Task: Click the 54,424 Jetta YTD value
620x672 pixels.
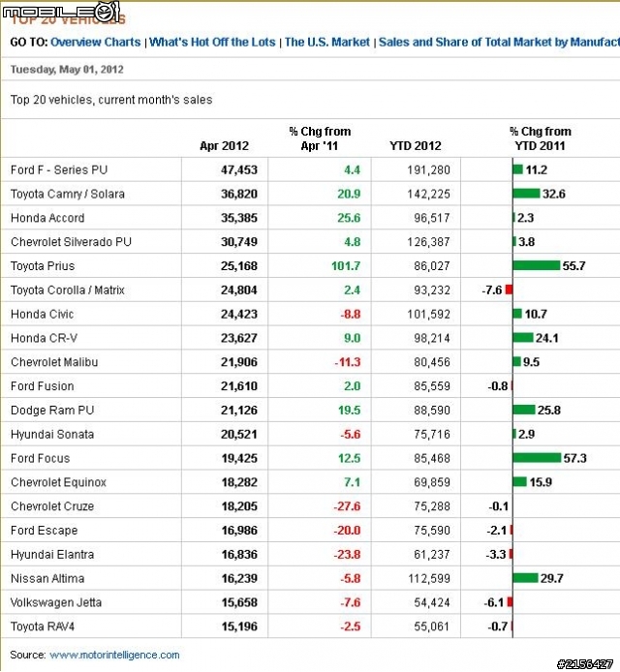Action: [x=432, y=602]
